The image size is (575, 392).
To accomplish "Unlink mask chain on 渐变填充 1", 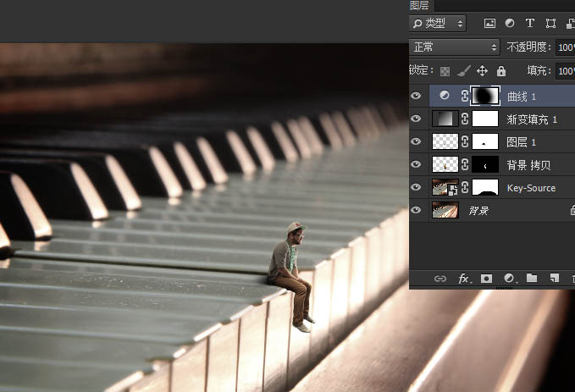I will point(465,119).
